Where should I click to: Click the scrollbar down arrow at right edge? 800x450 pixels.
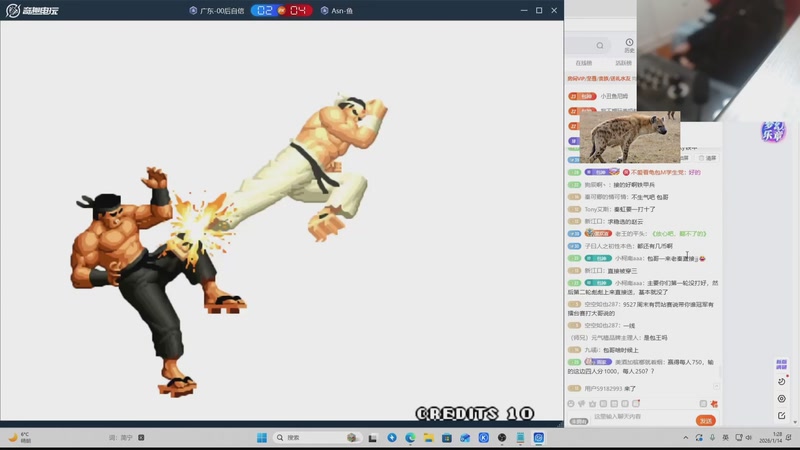(x=795, y=423)
